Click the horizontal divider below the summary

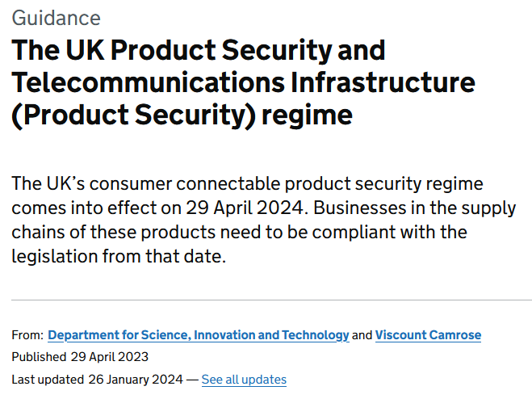tap(271, 300)
